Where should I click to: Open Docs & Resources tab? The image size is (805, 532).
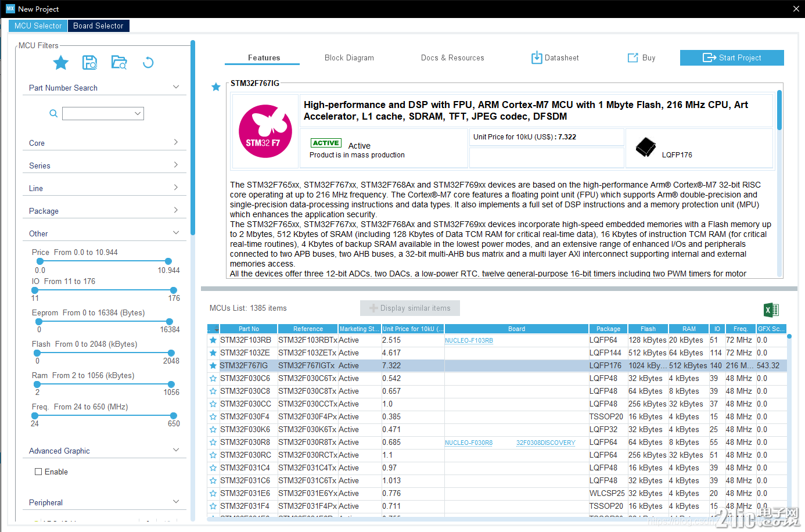click(452, 57)
